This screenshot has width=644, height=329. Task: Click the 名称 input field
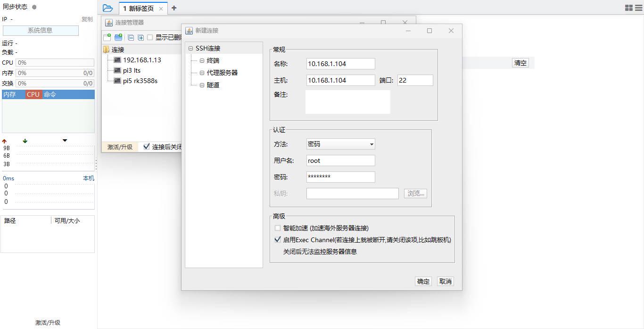340,64
